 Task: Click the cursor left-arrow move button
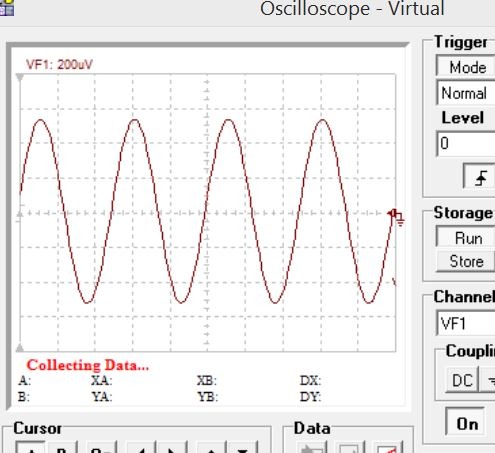coord(141,448)
